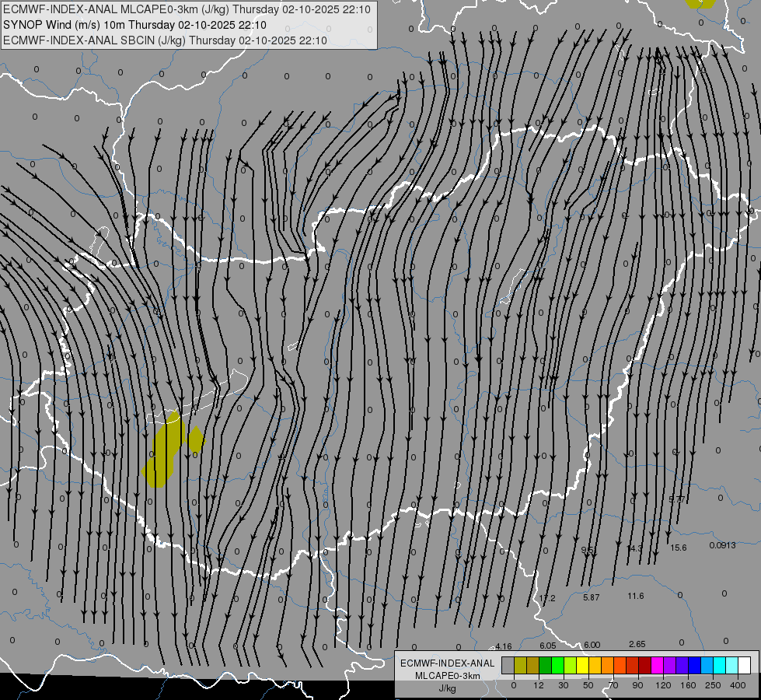The image size is (761, 700).
Task: Click the gray first swatch in the legend
Action: pos(508,665)
